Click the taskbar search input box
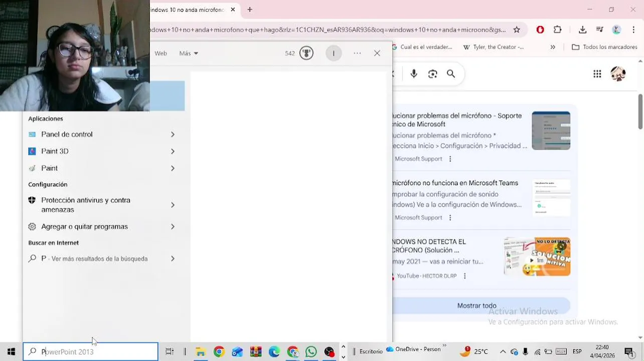644x361 pixels. [91, 351]
